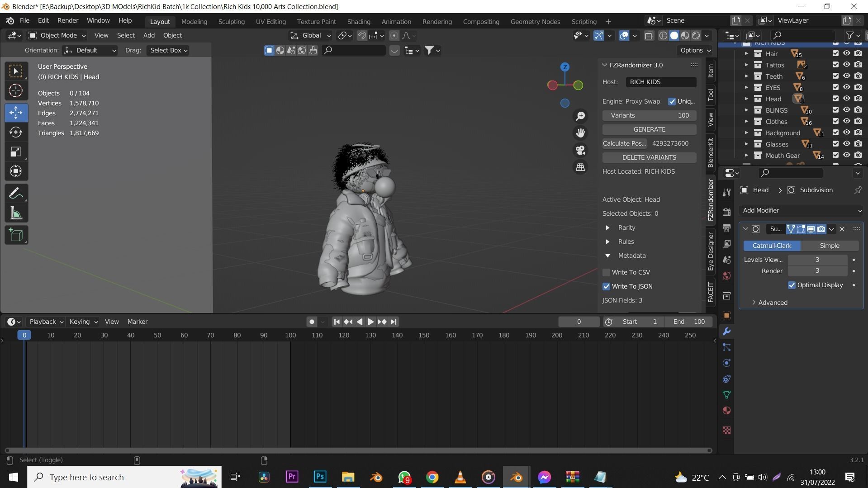Viewport: 868px width, 488px height.
Task: Collapse the Metadata section
Action: [607, 256]
